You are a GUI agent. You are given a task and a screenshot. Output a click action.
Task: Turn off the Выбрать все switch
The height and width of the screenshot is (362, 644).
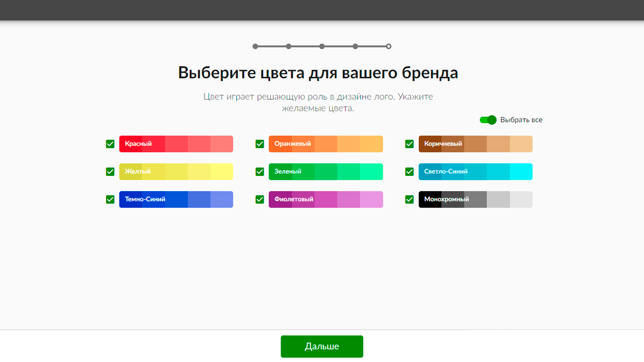488,120
